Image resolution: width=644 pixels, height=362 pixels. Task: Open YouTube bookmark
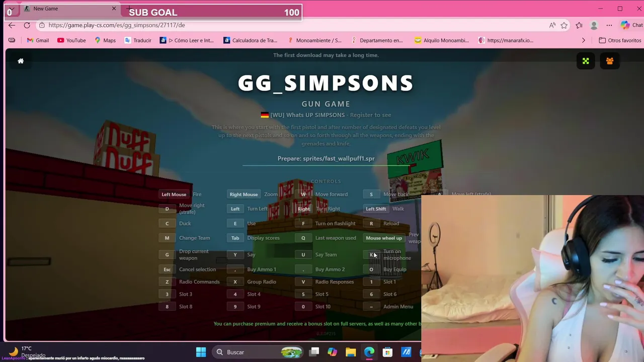(71, 40)
